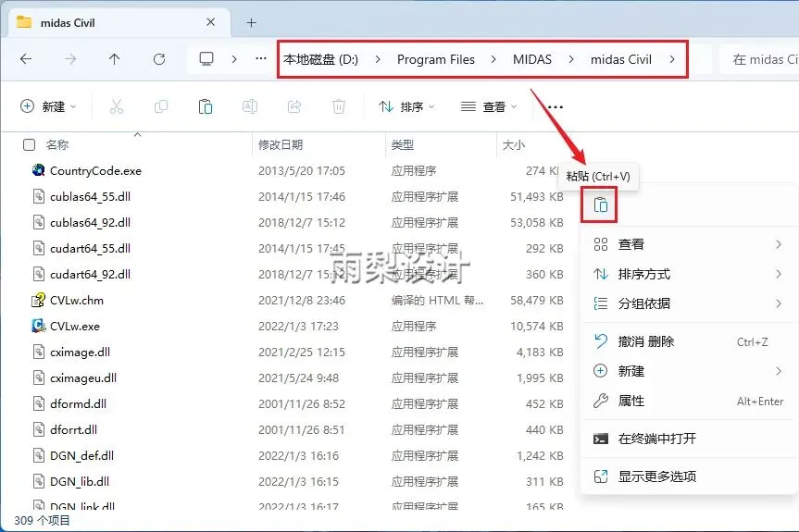This screenshot has width=799, height=532.
Task: Click the cudart64_92.dll file icon
Action: click(39, 274)
